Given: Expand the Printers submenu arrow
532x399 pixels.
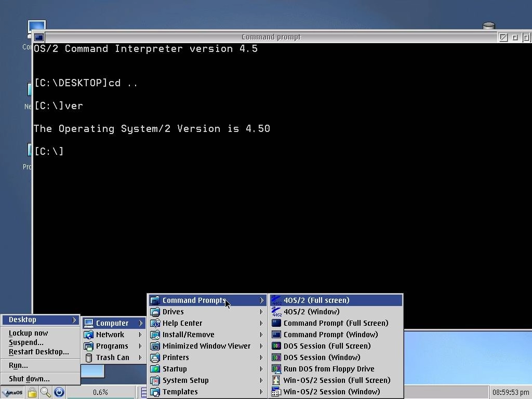Looking at the screenshot, I should click(262, 357).
